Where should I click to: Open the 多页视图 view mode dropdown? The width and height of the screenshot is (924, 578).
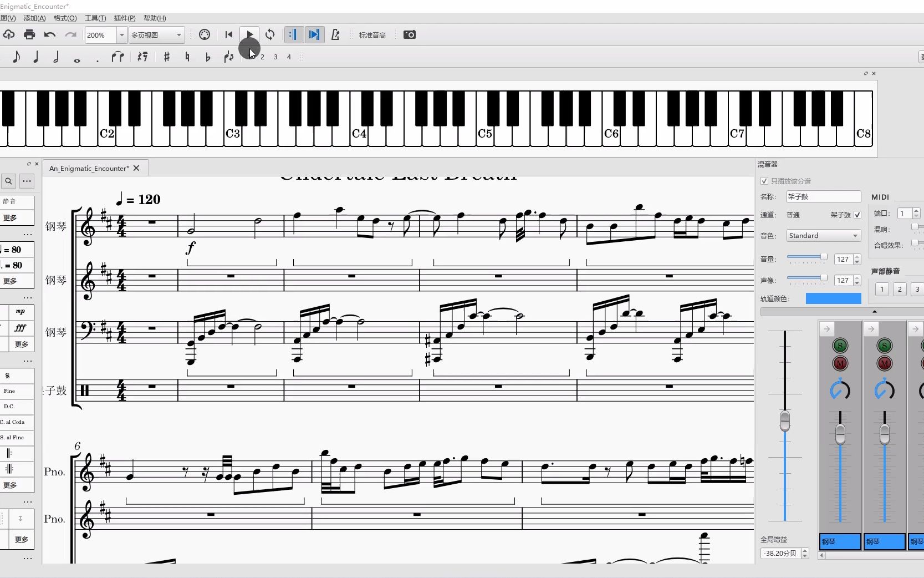click(157, 35)
